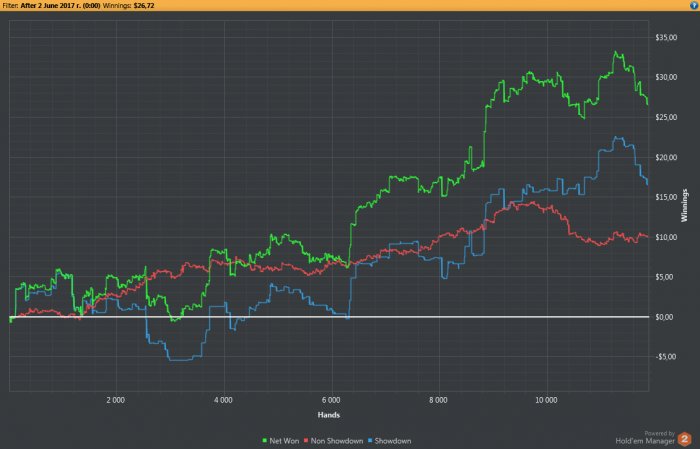The height and width of the screenshot is (449, 700).
Task: Click the 6 000 hands axis label
Action: (x=331, y=400)
